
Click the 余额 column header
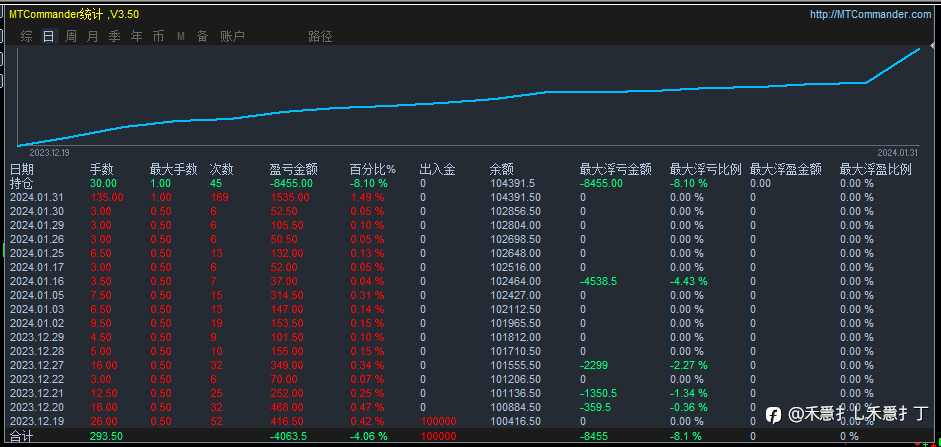502,170
